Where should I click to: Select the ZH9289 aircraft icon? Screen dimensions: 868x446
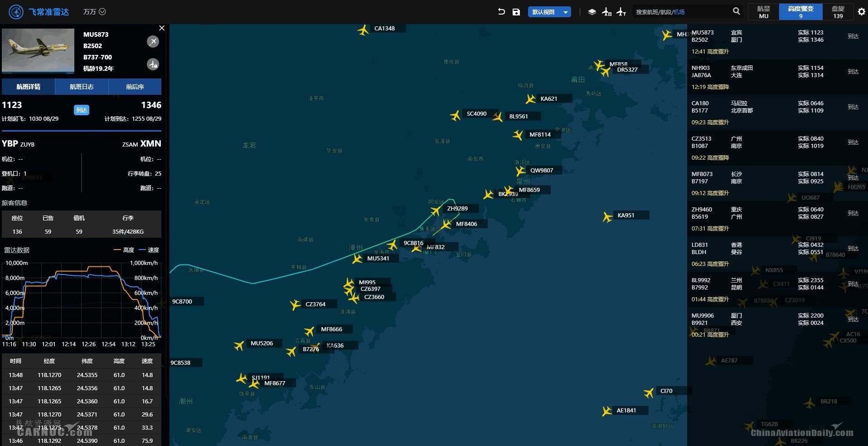click(436, 211)
